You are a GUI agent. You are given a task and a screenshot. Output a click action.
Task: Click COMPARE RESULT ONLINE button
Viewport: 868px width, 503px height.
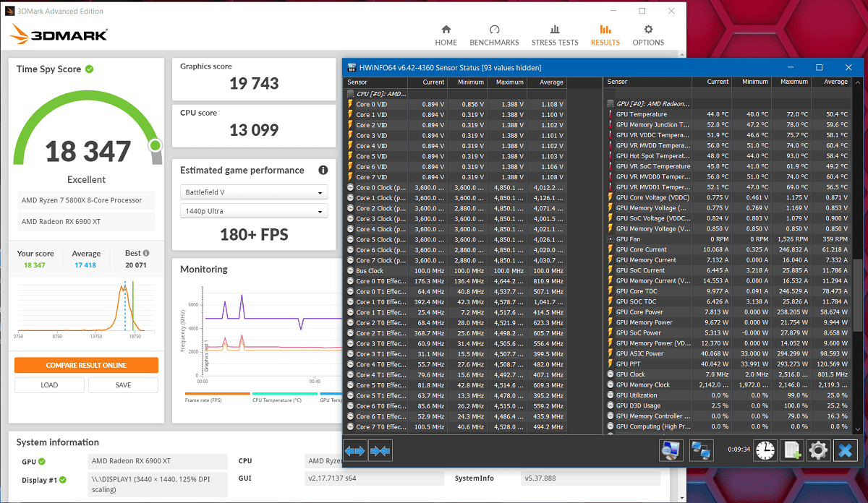[x=86, y=365]
